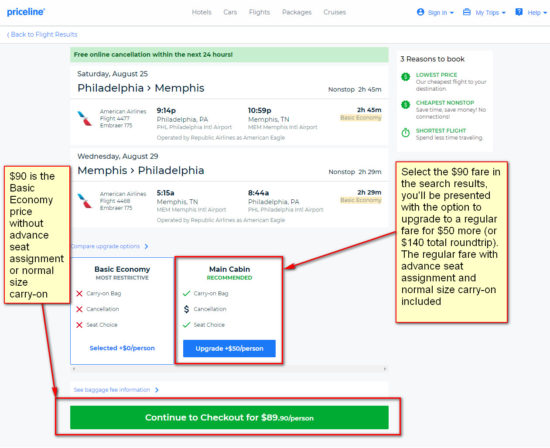Image resolution: width=550 pixels, height=448 pixels.
Task: Click the chevron beside Compare upgrade options
Action: click(x=146, y=246)
